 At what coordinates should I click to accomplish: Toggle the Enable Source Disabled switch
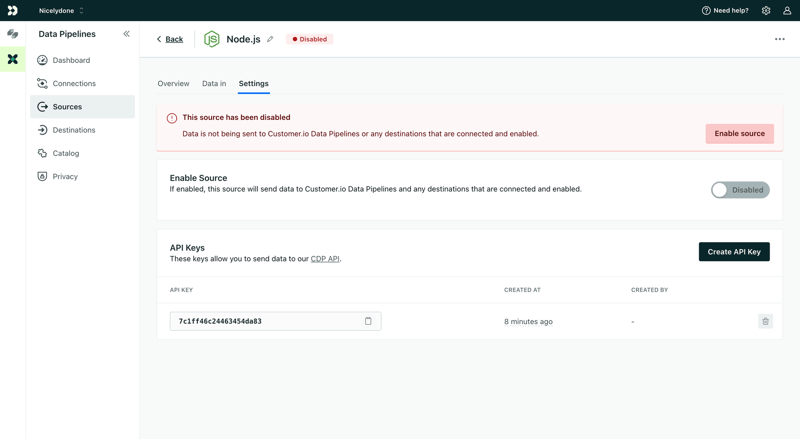pos(740,190)
